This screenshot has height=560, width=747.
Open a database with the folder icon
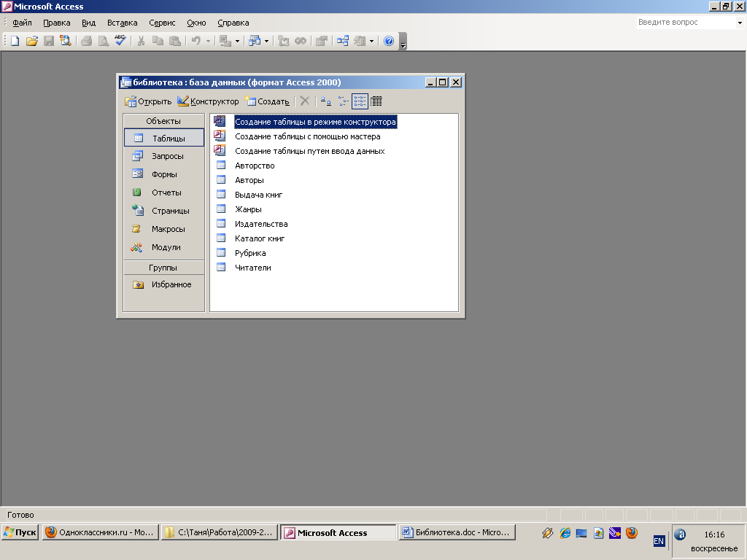click(32, 41)
